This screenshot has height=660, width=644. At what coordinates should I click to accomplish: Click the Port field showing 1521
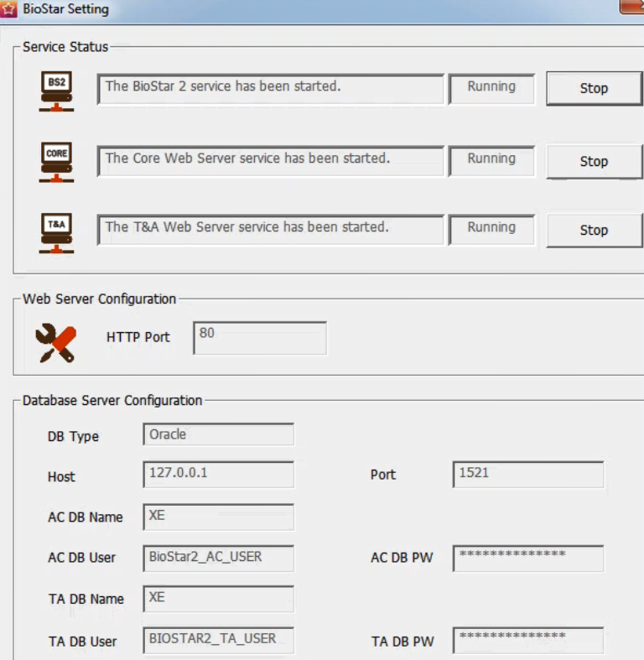tap(528, 475)
